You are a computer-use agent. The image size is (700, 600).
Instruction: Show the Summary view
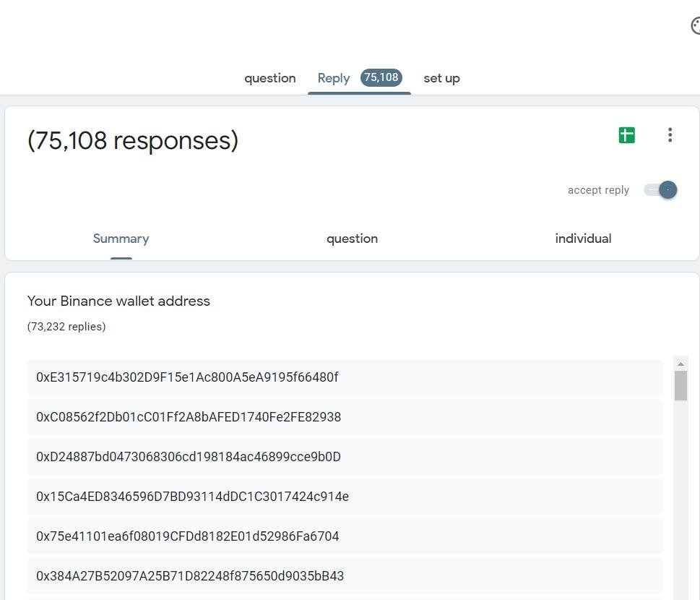tap(121, 239)
